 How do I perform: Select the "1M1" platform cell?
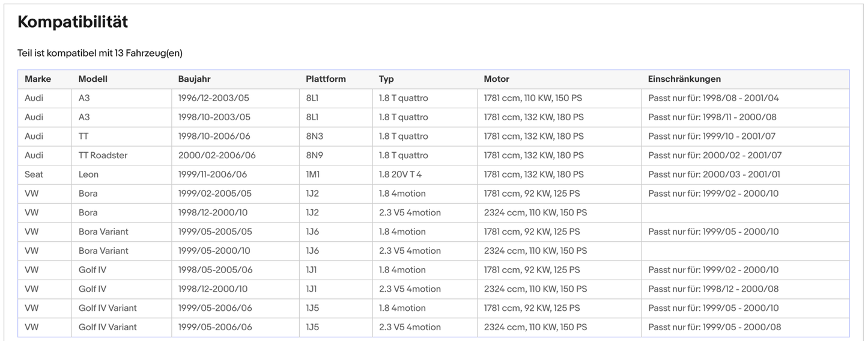314,174
